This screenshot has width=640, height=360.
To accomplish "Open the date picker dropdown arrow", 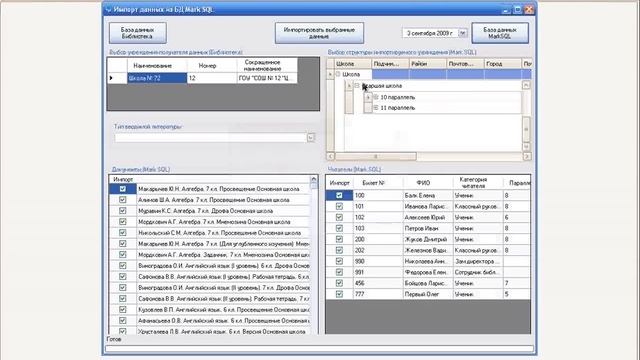I will pyautogui.click(x=463, y=33).
